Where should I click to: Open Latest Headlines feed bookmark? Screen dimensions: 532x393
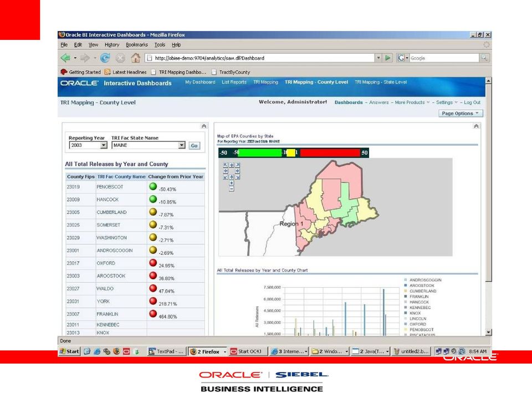tap(126, 72)
